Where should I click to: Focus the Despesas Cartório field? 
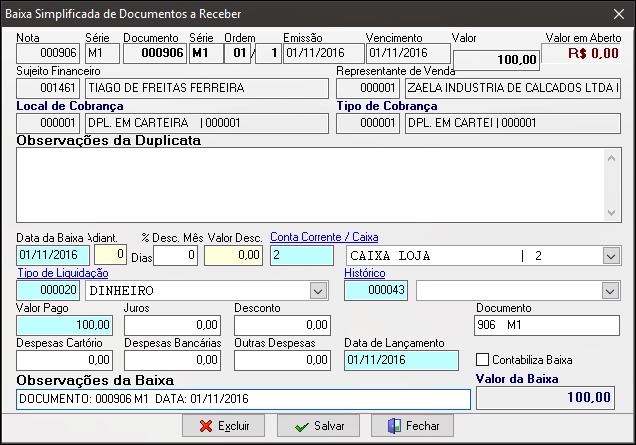64,360
